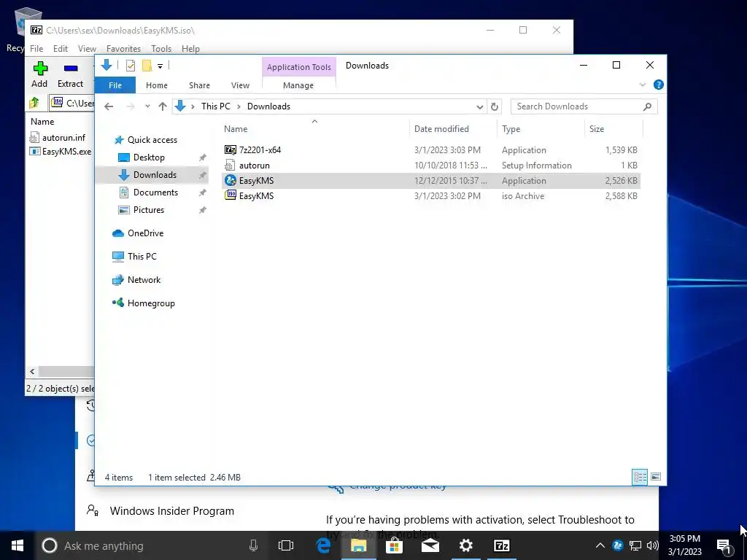Select the 7z2201-x64 application file
This screenshot has height=560, width=747.
tap(431, 150)
